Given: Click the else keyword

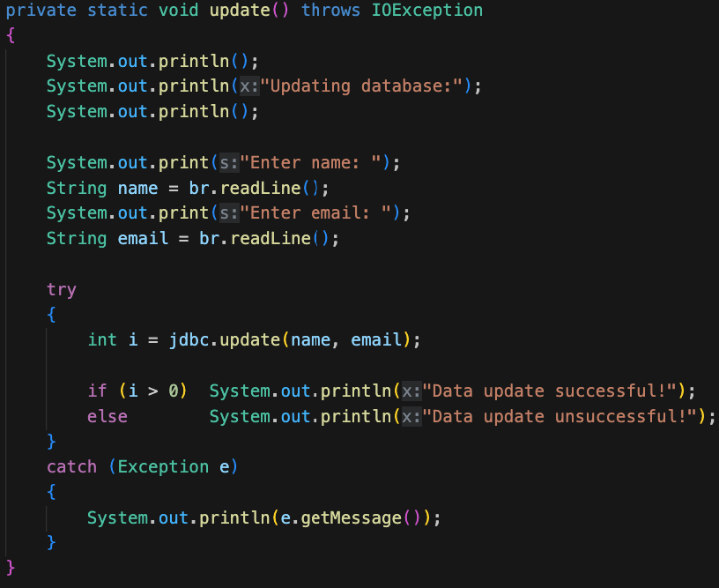Looking at the screenshot, I should pos(107,416).
